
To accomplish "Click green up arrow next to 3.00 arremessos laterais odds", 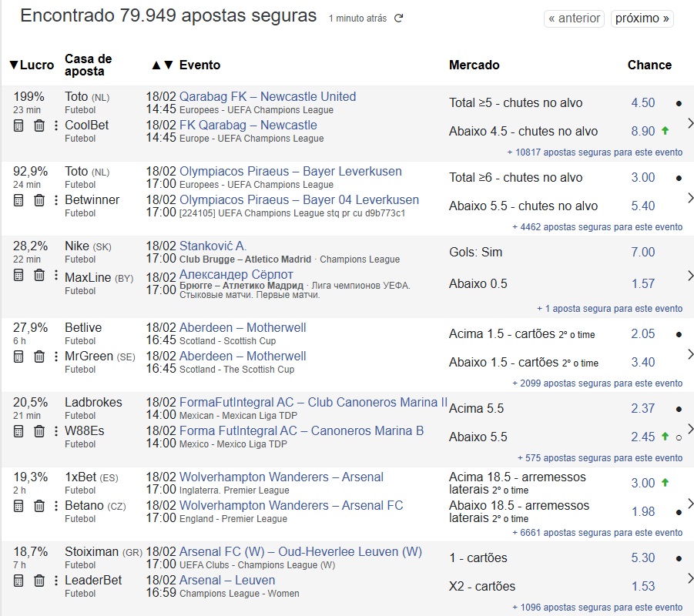I will pos(665,482).
